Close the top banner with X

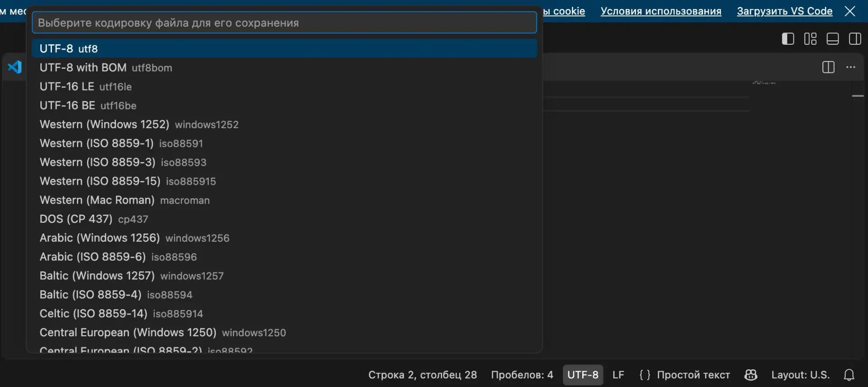[850, 11]
